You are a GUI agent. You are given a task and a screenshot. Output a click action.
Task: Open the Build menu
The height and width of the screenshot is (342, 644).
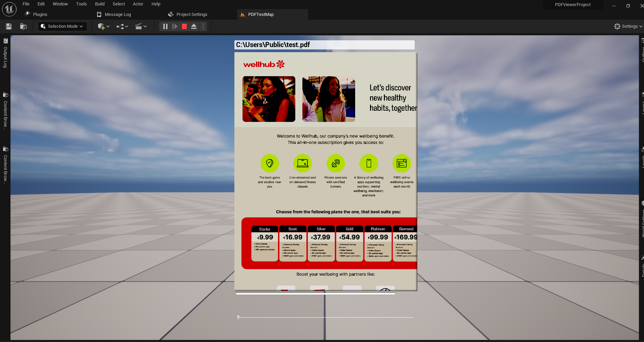pyautogui.click(x=100, y=4)
